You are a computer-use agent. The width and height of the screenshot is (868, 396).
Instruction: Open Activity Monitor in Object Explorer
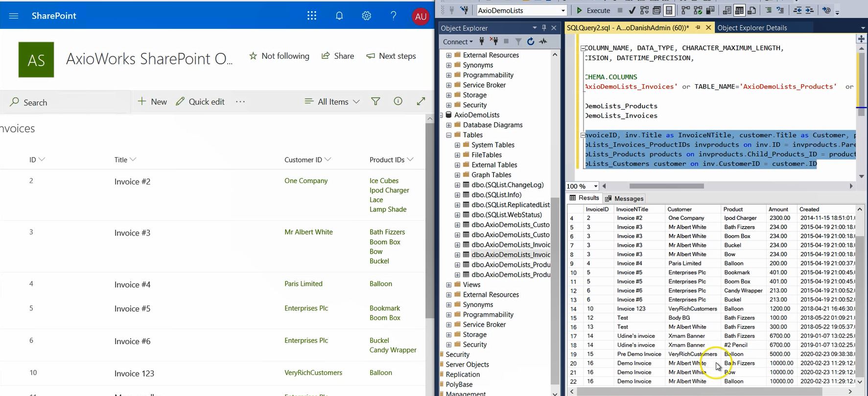(543, 42)
